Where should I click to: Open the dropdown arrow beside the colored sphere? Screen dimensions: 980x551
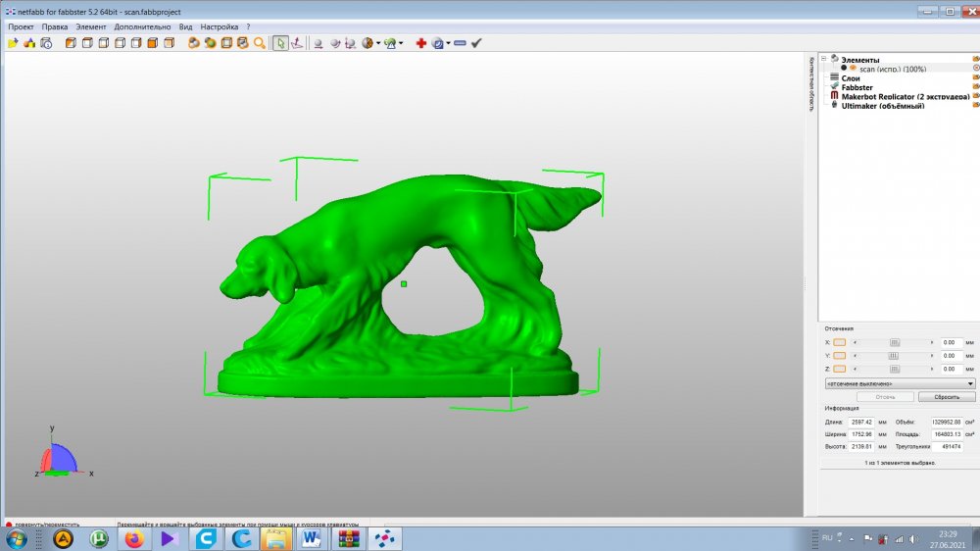click(x=378, y=43)
